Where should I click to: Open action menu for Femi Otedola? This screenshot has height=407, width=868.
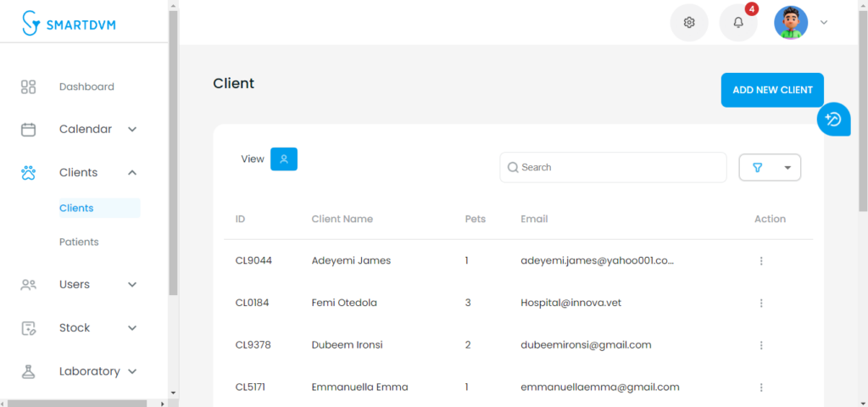(x=761, y=303)
